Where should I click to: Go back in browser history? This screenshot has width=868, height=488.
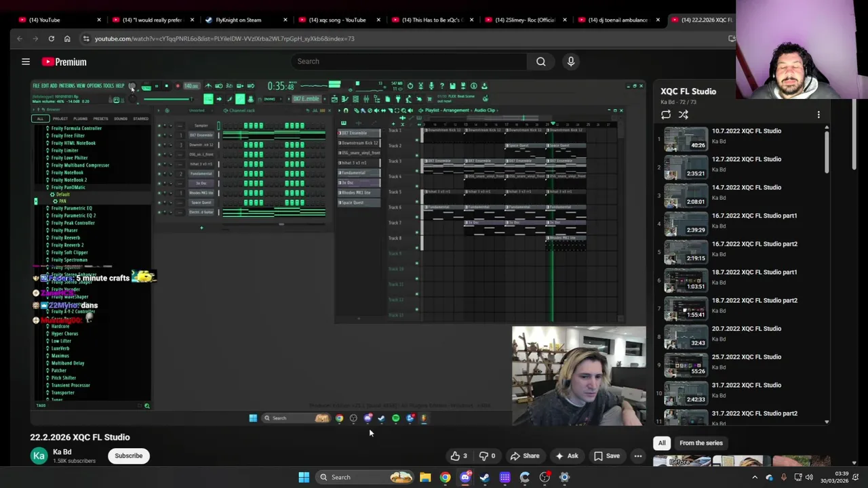pos(20,39)
